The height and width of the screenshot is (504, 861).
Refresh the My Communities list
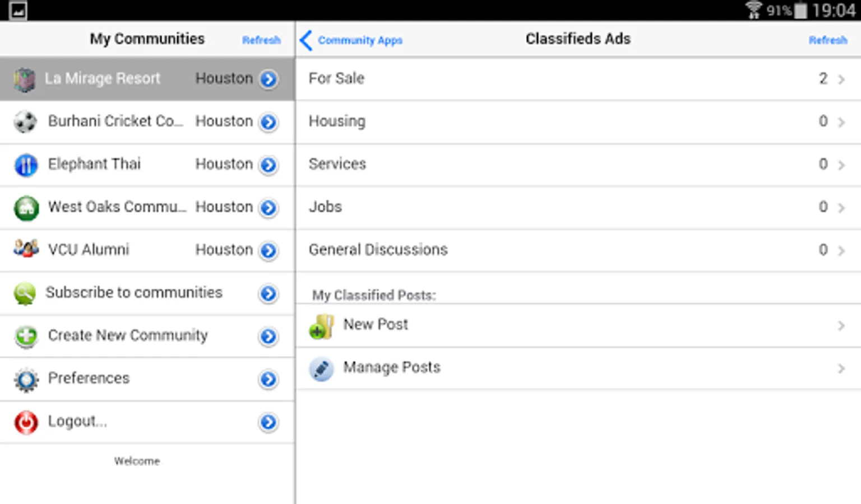click(261, 40)
